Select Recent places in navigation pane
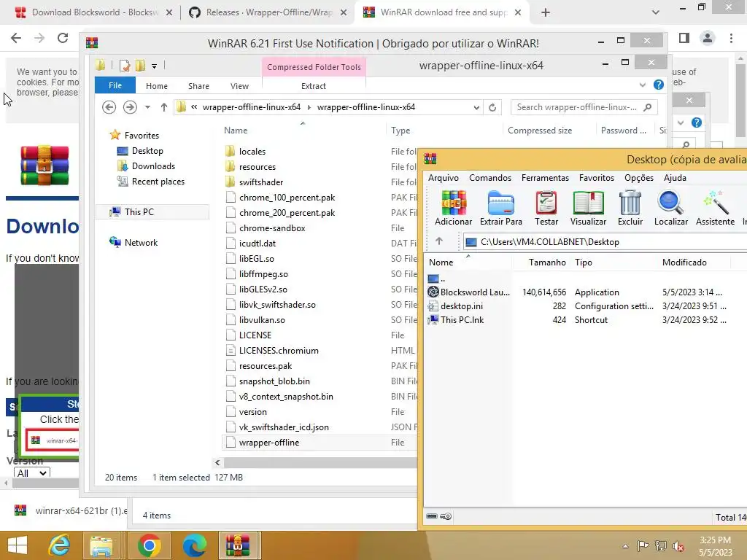Screen dimensions: 747x560 click(158, 182)
